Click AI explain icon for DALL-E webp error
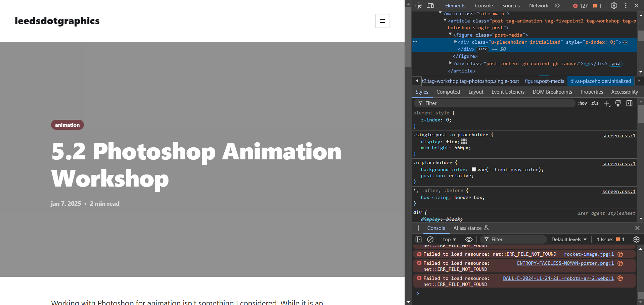The width and height of the screenshot is (644, 305). pyautogui.click(x=620, y=278)
